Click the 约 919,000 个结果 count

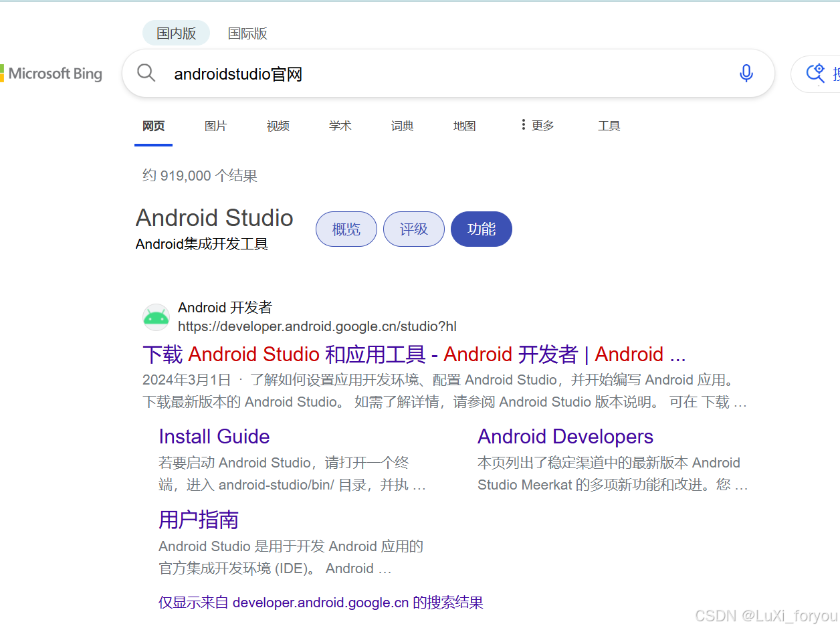[x=200, y=176]
